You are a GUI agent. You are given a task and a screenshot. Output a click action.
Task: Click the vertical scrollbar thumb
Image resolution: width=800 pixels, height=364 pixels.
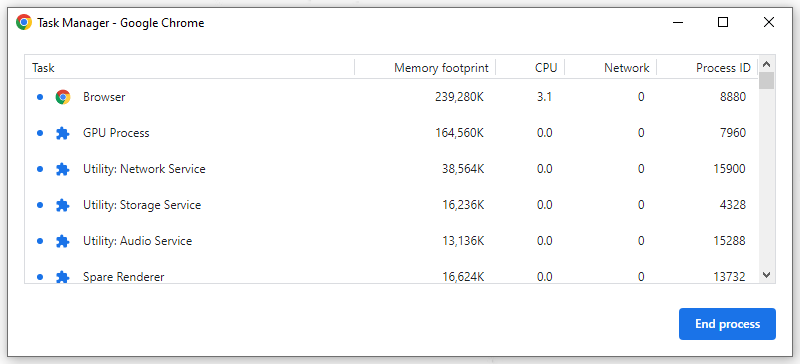pyautogui.click(x=766, y=81)
